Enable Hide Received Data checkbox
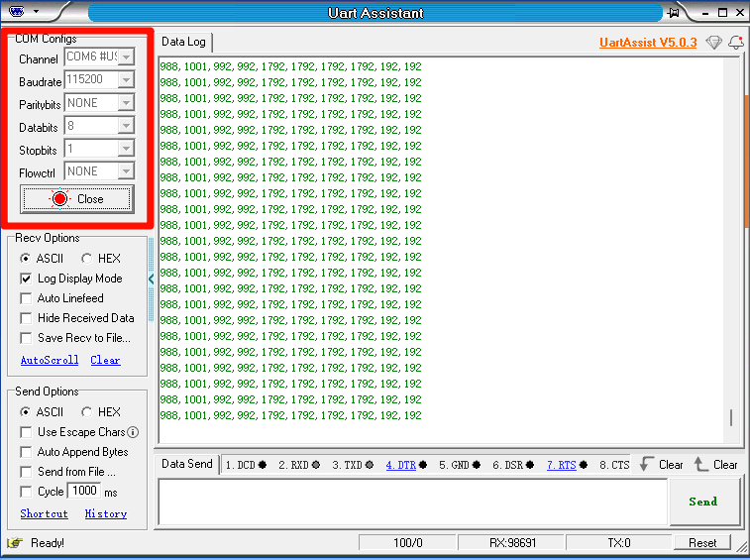 coord(26,318)
